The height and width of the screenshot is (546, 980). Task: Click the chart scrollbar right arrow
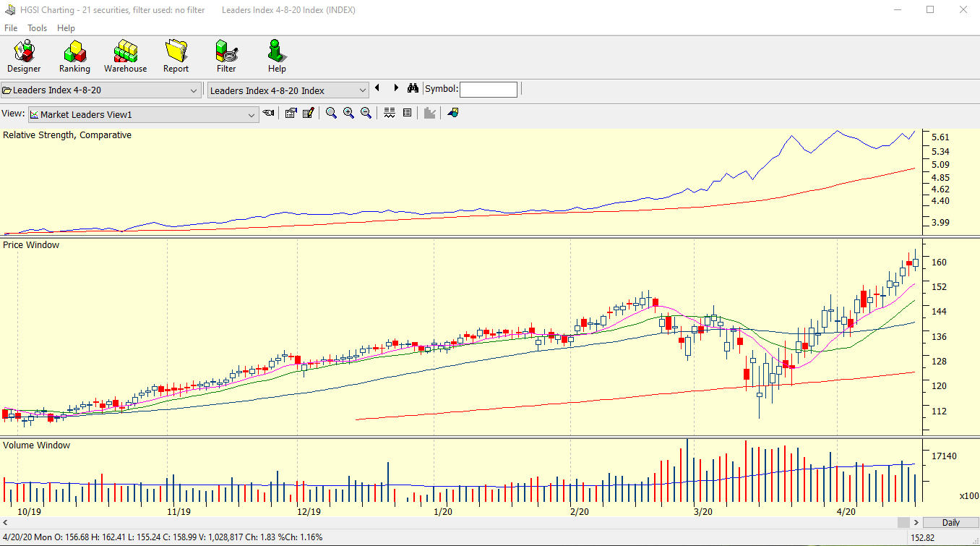(916, 522)
